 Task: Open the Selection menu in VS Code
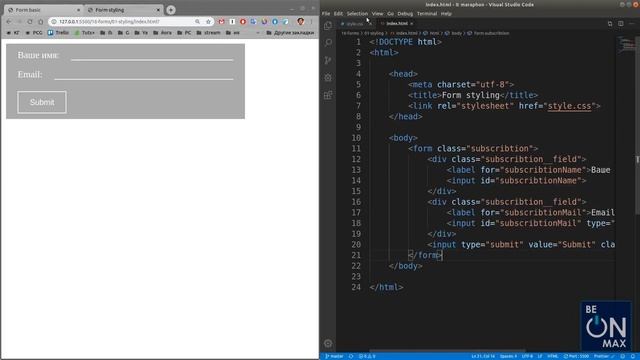tap(357, 13)
